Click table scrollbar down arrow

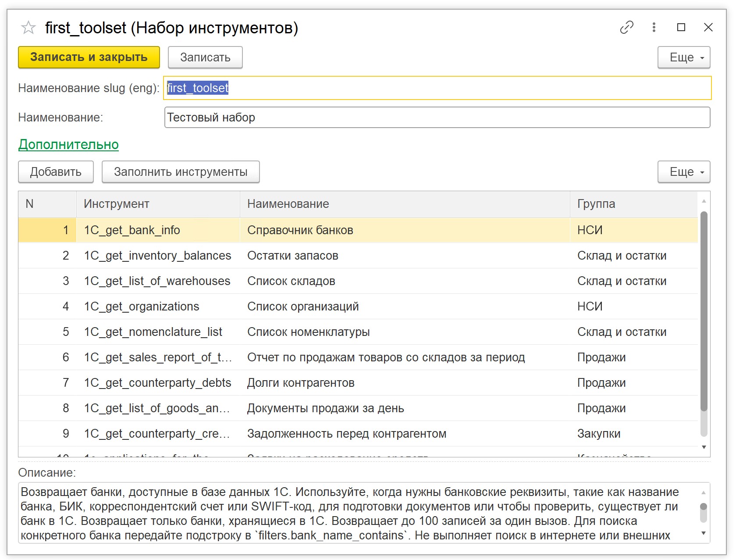(x=704, y=447)
